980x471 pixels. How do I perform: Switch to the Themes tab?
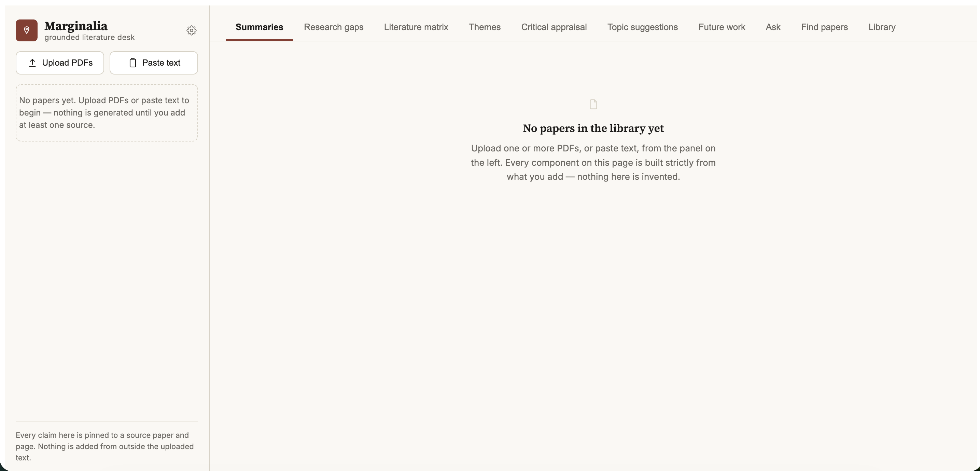(484, 27)
